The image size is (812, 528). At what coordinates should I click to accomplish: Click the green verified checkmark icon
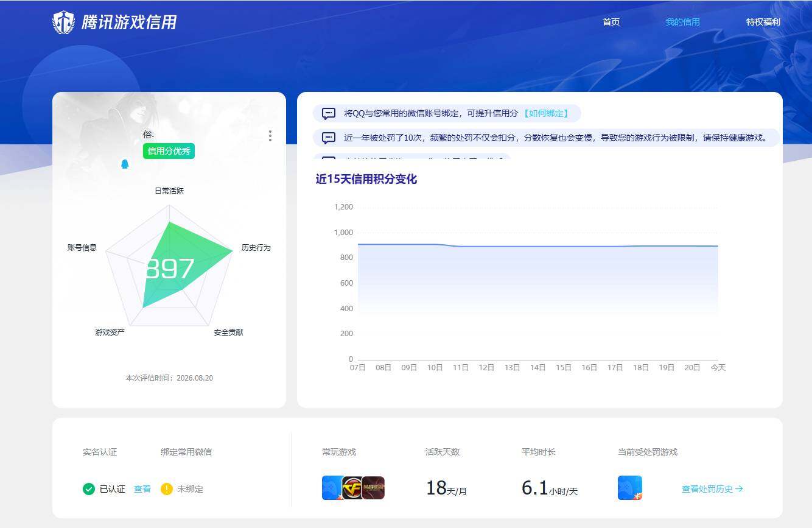[89, 489]
